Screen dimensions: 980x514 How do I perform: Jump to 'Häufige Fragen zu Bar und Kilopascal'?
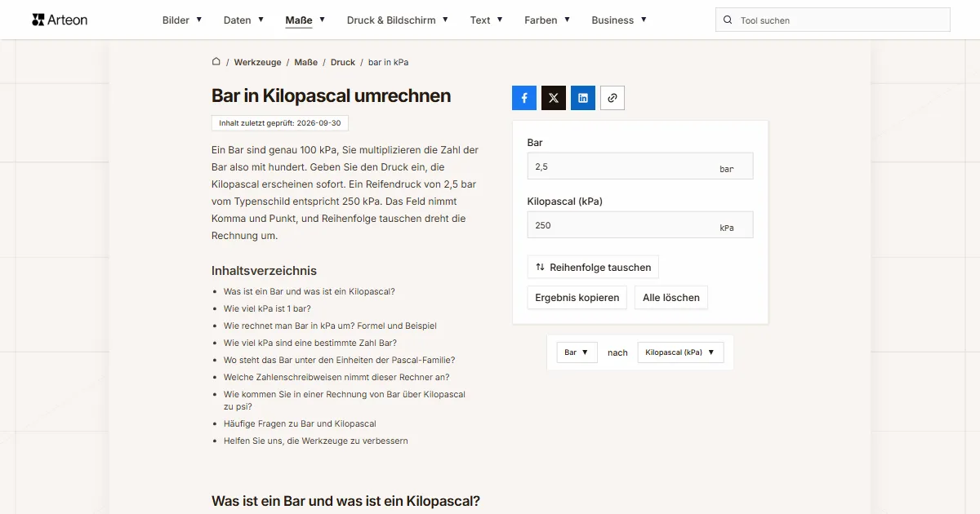pyautogui.click(x=300, y=423)
